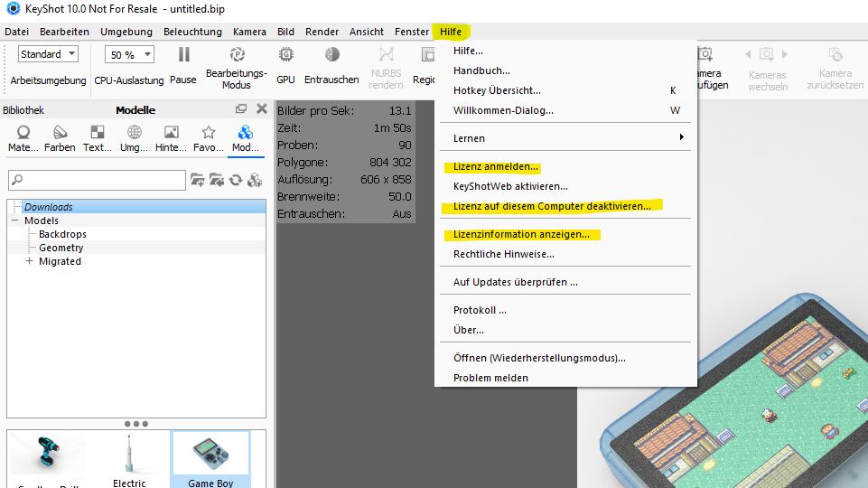The width and height of the screenshot is (868, 488).
Task: Click KeyShot app icon in title bar
Action: 14,8
